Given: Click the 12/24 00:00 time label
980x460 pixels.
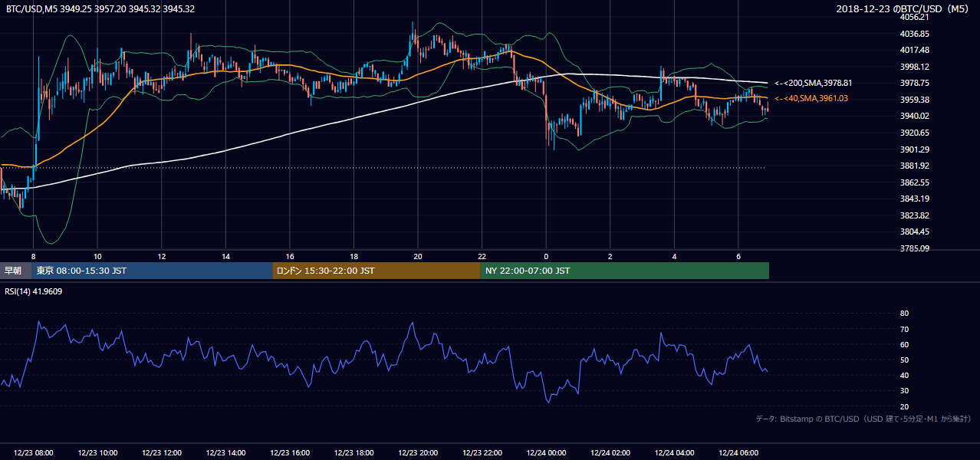Looking at the screenshot, I should tap(546, 453).
